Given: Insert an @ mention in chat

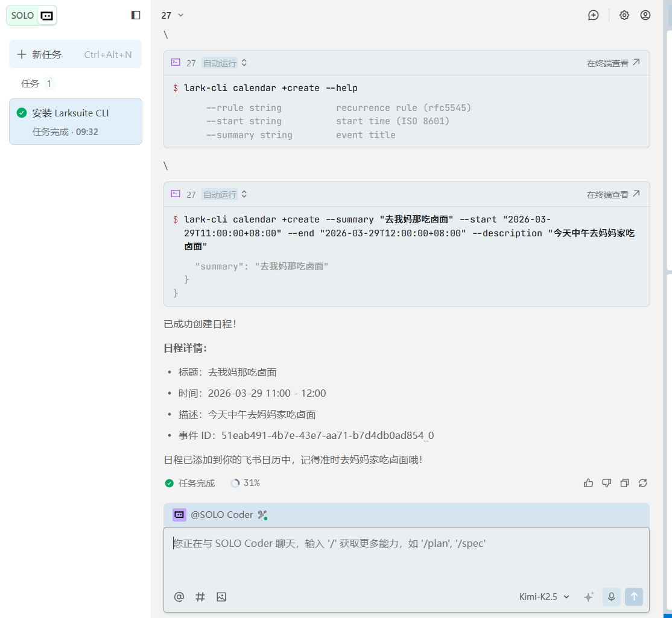Looking at the screenshot, I should tap(179, 597).
